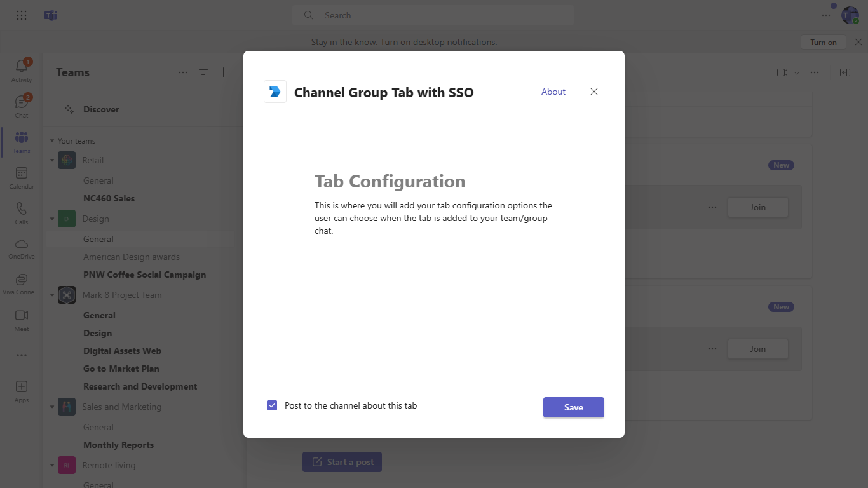Uncheck Post to the channel about this tab
The height and width of the screenshot is (488, 868).
(x=272, y=405)
